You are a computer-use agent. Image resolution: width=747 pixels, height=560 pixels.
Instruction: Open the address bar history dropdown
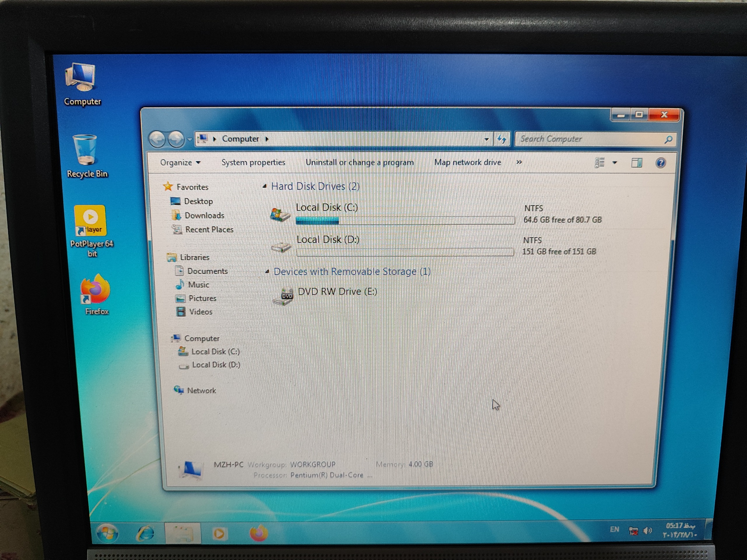pos(487,139)
